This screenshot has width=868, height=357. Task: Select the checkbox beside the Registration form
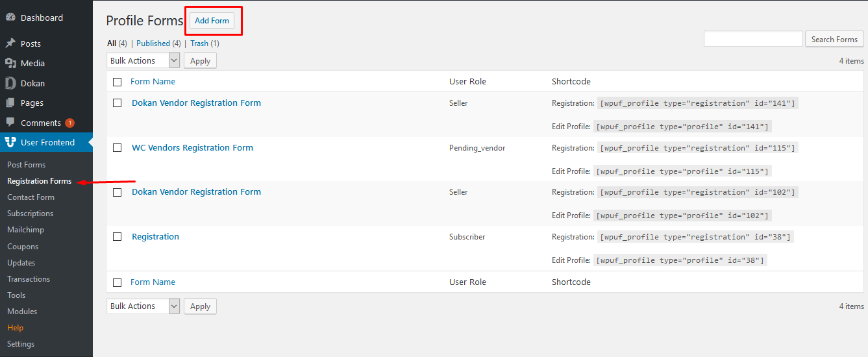[118, 237]
